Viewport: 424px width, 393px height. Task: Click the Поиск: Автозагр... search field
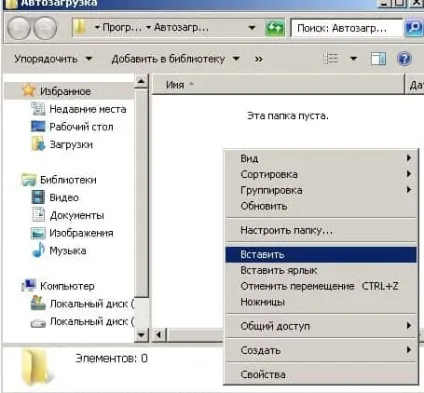[x=347, y=28]
